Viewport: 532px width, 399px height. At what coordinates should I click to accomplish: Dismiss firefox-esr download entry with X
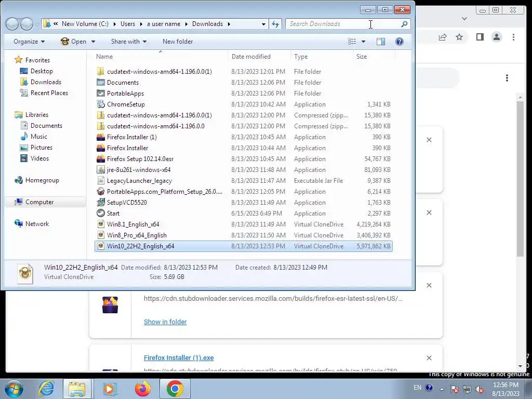(429, 285)
